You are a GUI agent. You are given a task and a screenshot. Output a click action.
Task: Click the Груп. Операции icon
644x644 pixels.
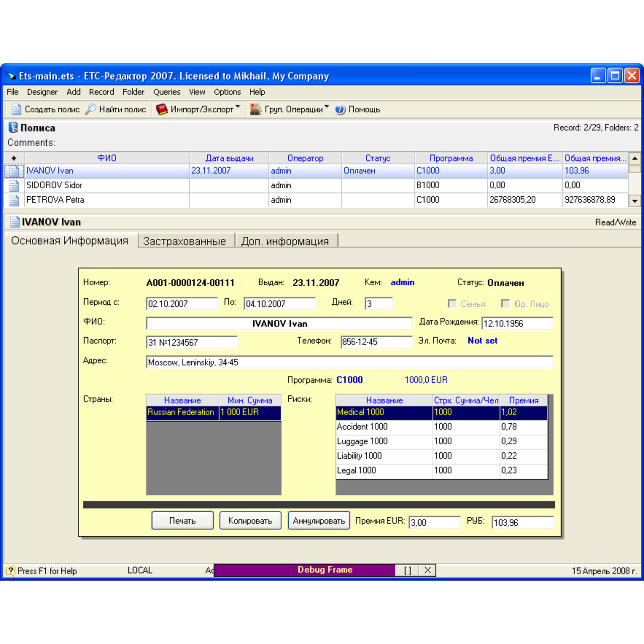pos(256,109)
